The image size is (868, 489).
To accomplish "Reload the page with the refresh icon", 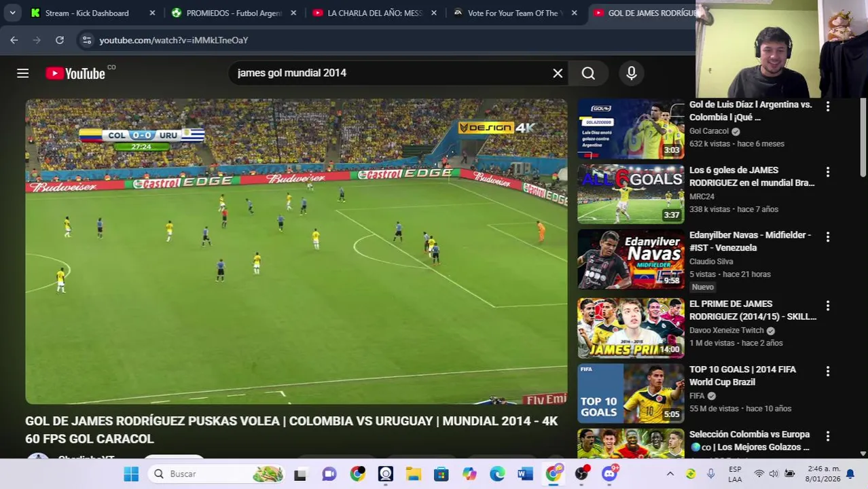I will point(60,40).
